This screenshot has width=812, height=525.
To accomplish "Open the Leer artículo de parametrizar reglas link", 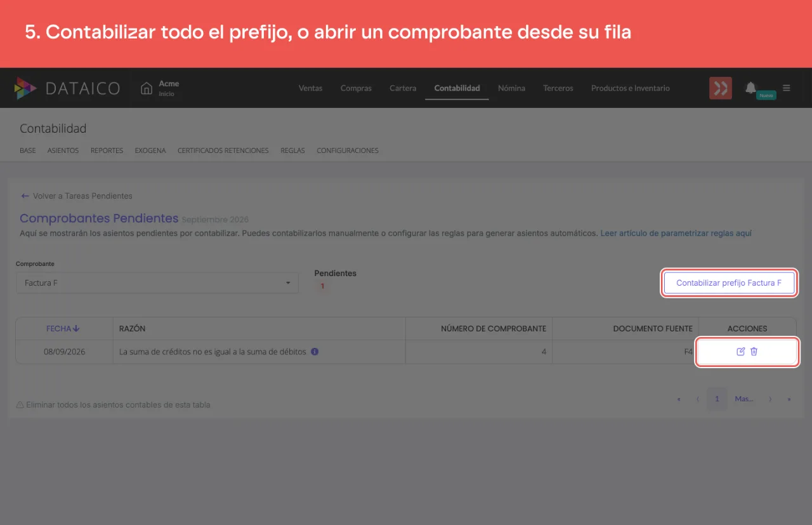I will pyautogui.click(x=676, y=234).
